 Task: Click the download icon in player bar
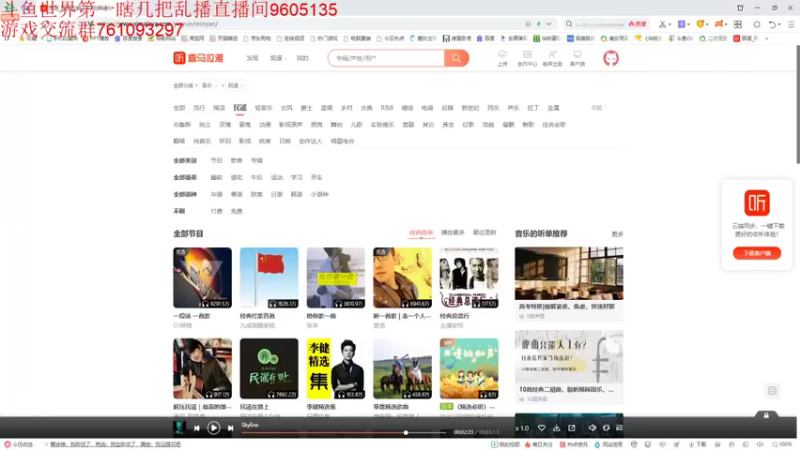click(x=556, y=428)
